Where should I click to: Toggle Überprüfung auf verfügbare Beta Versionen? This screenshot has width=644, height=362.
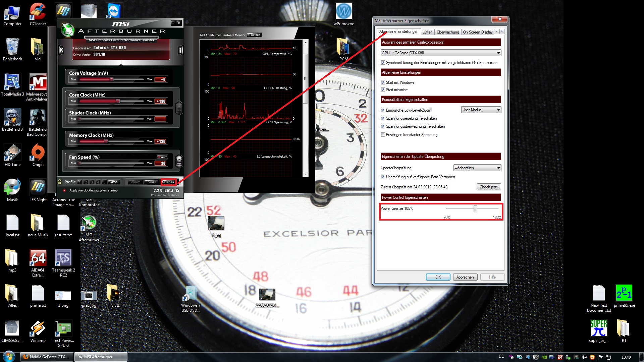[x=383, y=177]
